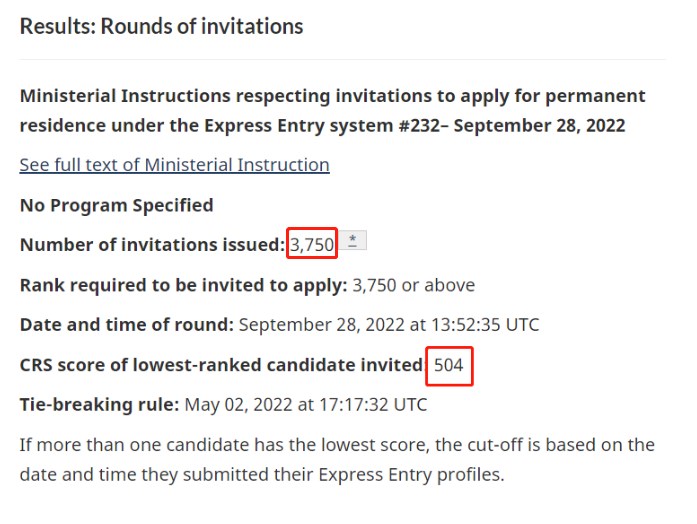Click the paragraph about lowest score cut-off

point(337,460)
